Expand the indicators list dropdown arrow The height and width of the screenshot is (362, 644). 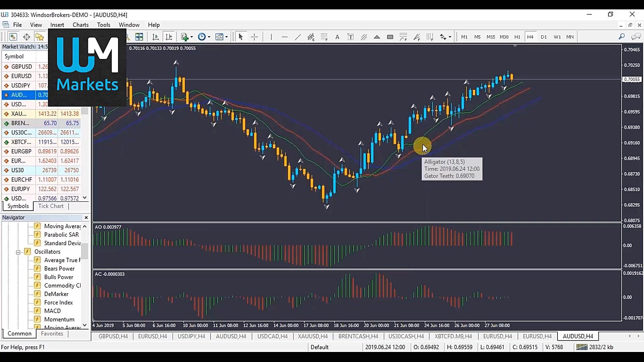click(192, 37)
